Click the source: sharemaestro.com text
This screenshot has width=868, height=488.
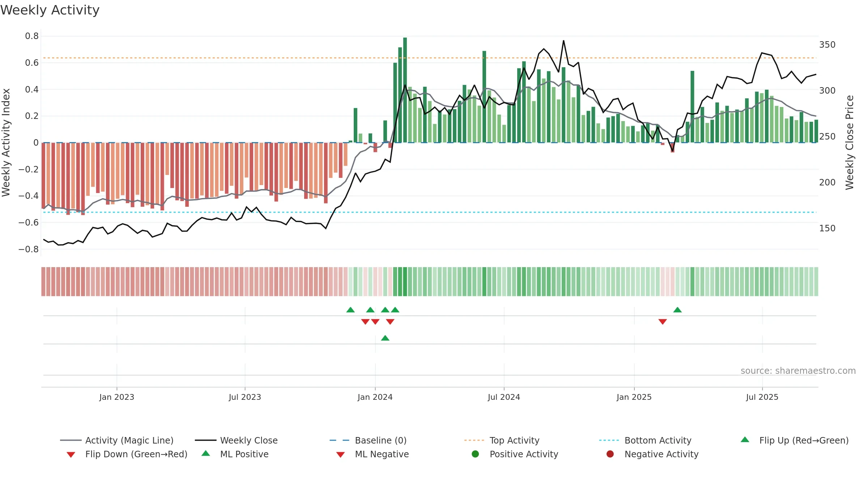[x=798, y=371]
